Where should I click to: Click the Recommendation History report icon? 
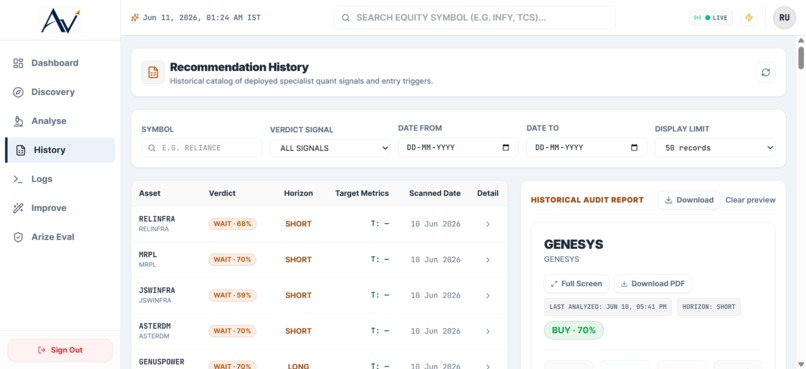(x=153, y=72)
